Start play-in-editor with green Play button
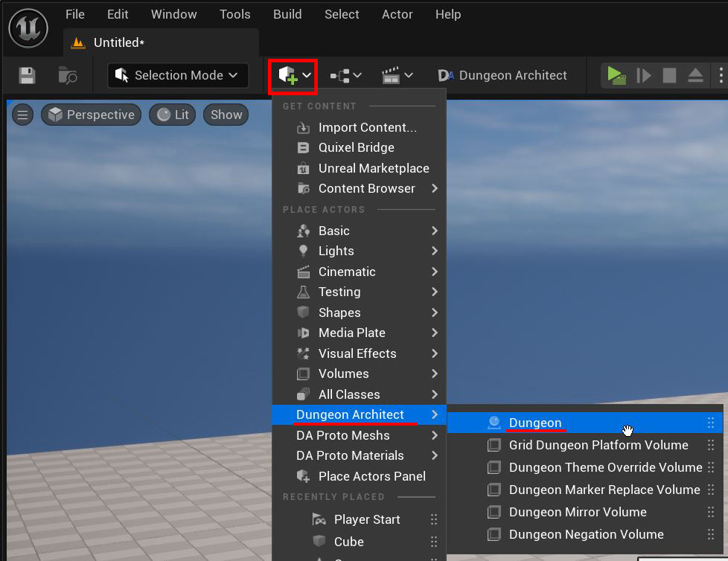The width and height of the screenshot is (728, 561). coord(616,75)
